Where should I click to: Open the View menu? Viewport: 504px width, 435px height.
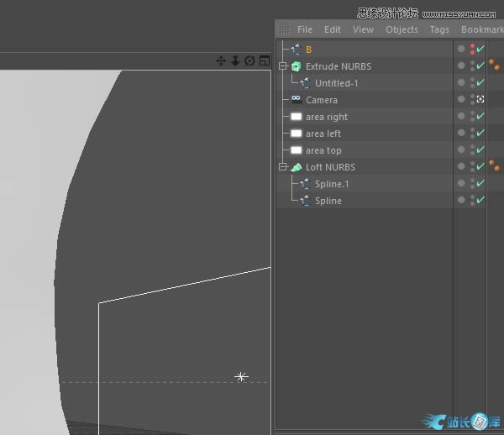(363, 29)
